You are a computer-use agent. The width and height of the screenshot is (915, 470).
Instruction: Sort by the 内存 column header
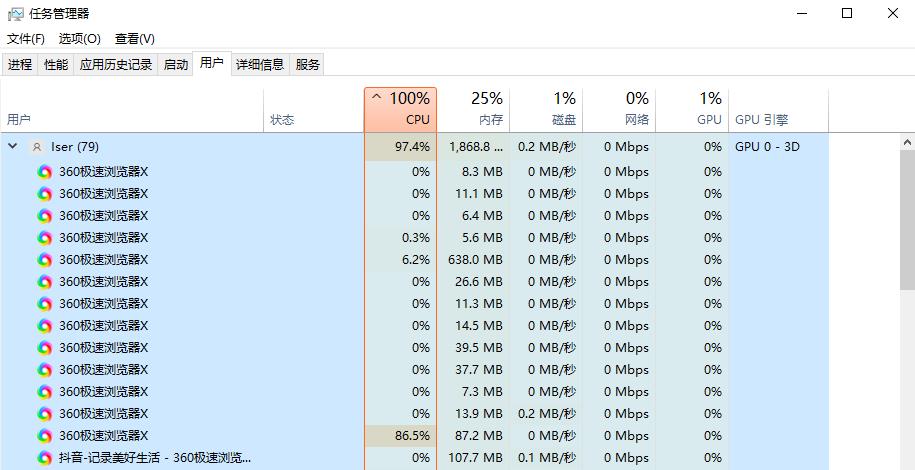473,110
